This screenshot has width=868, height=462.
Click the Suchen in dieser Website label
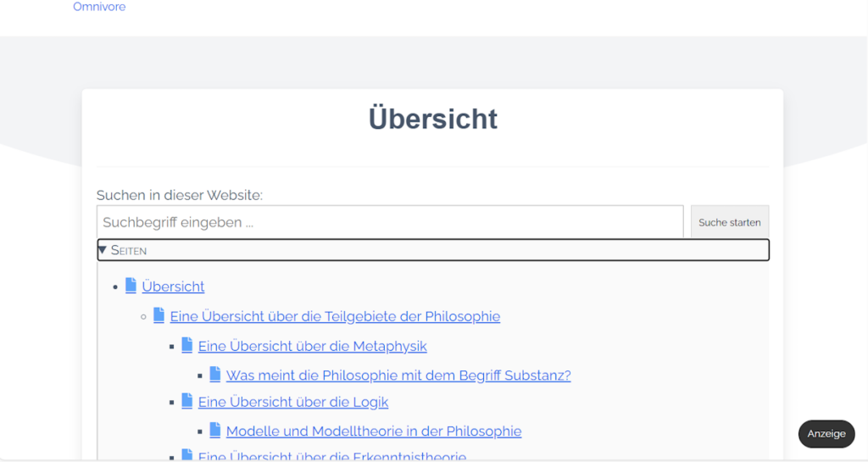pos(180,195)
